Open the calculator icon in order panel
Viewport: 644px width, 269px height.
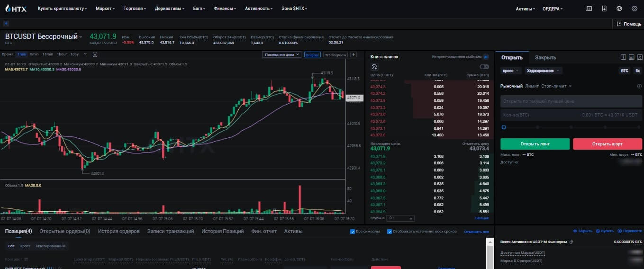631,57
